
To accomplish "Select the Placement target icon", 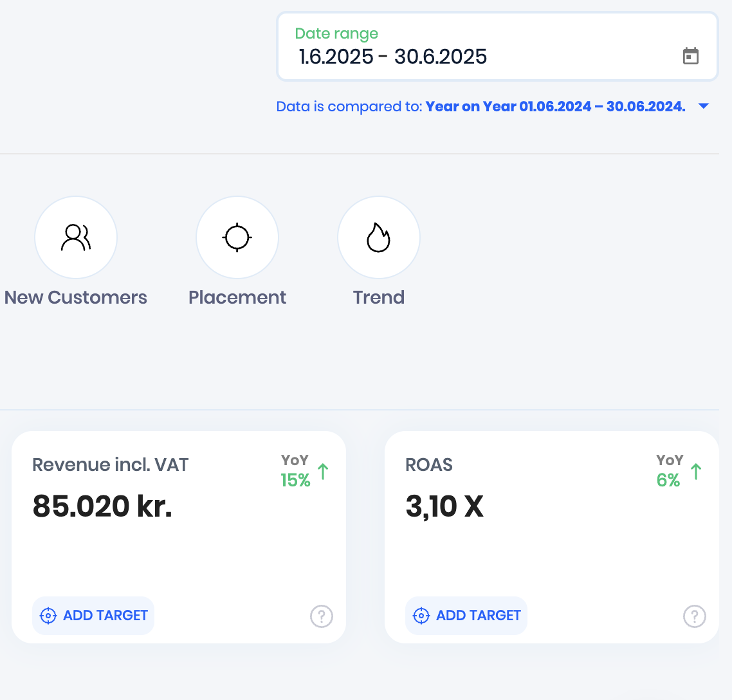I will point(237,237).
